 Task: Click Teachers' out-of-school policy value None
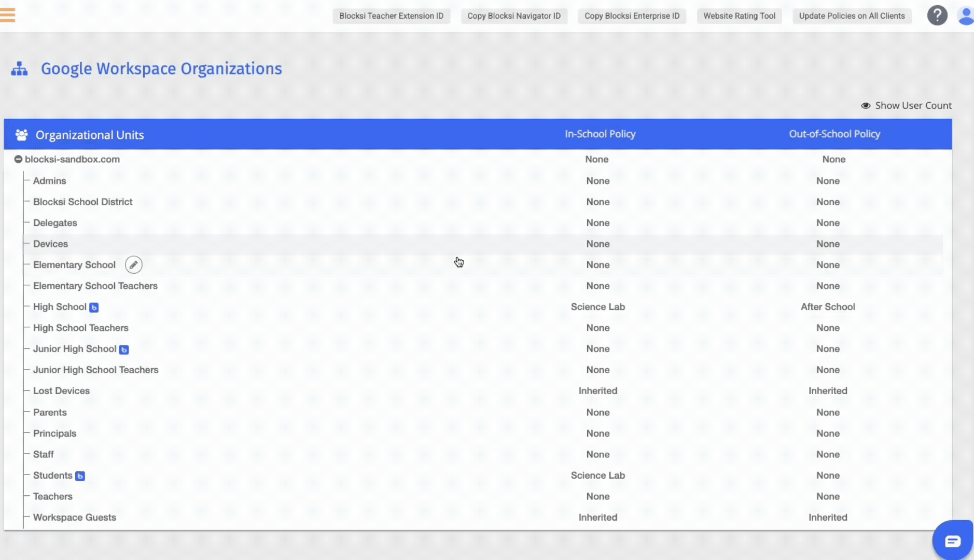828,496
